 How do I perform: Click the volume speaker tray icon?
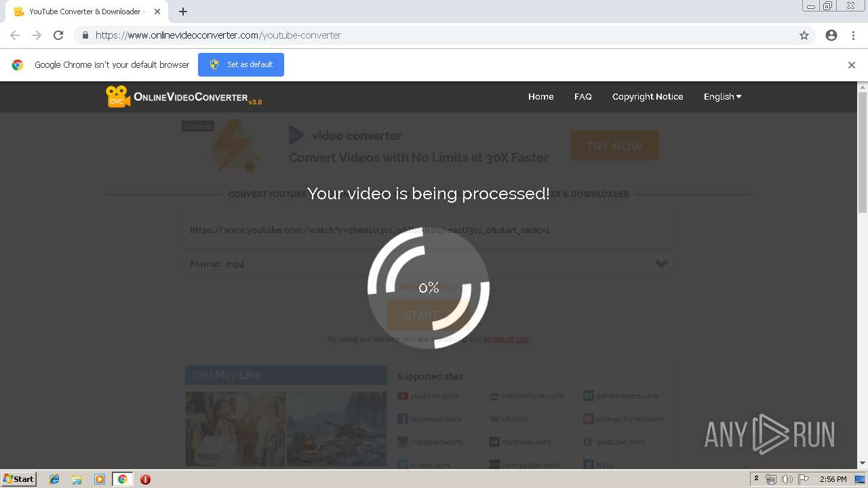coord(787,479)
